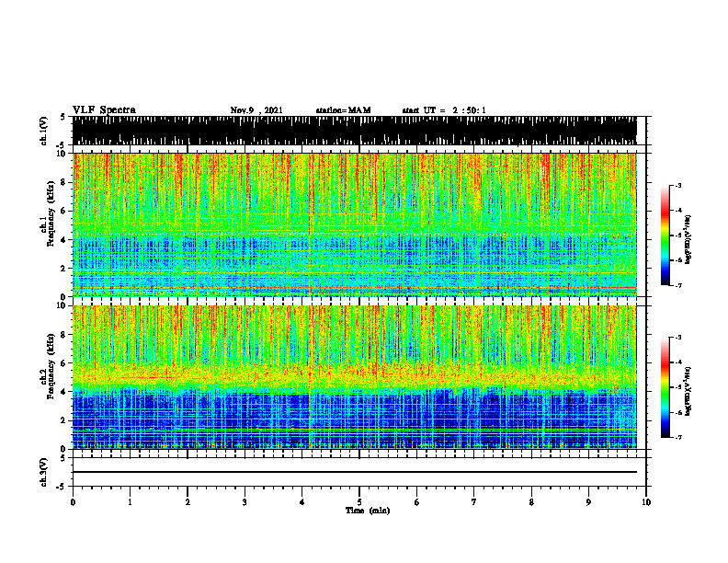The width and height of the screenshot is (728, 563).
Task: Click the time axis tick label 4
Action: point(302,502)
